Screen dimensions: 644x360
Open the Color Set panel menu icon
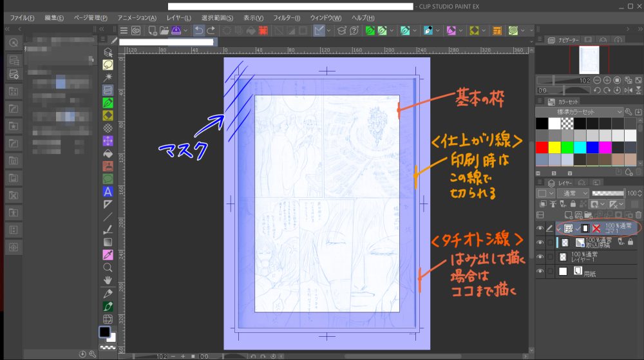(540, 101)
